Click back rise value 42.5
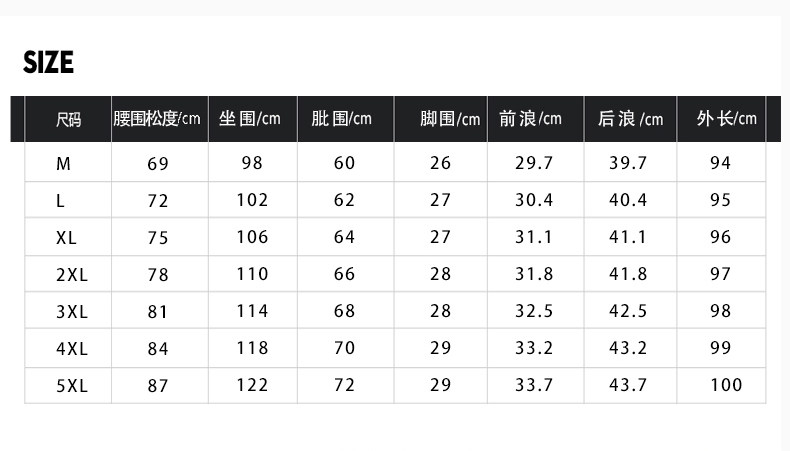The image size is (790, 451). (628, 311)
